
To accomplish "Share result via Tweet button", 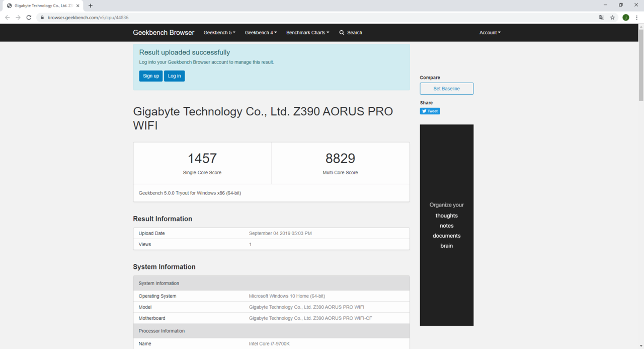I will (430, 111).
